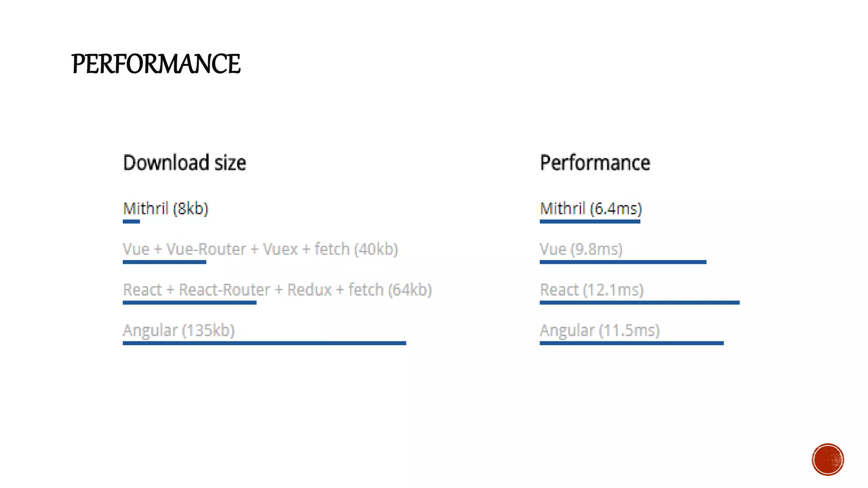
Task: Select the Vue (9.8ms) label
Action: click(x=581, y=249)
